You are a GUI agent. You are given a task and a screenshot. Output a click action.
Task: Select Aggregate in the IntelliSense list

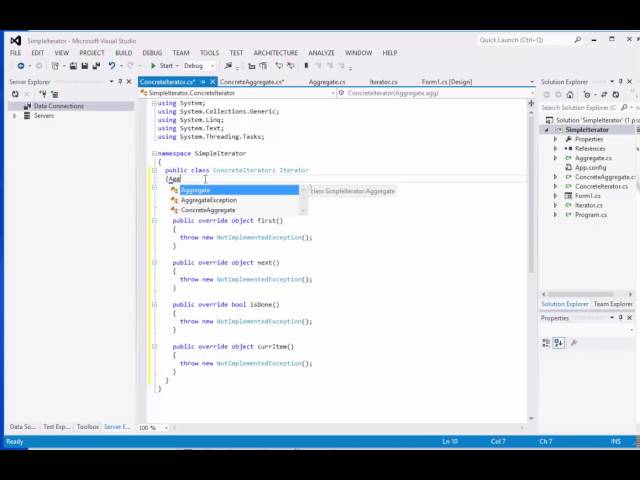(239, 190)
